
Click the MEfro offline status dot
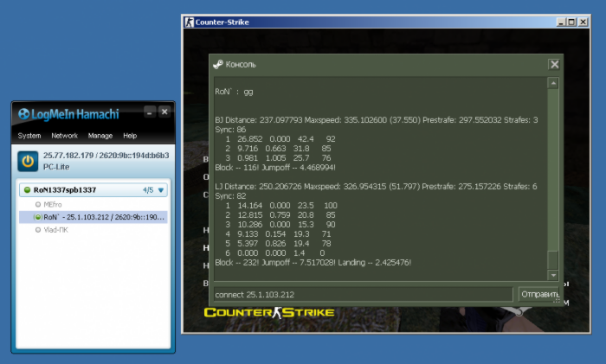coord(37,204)
